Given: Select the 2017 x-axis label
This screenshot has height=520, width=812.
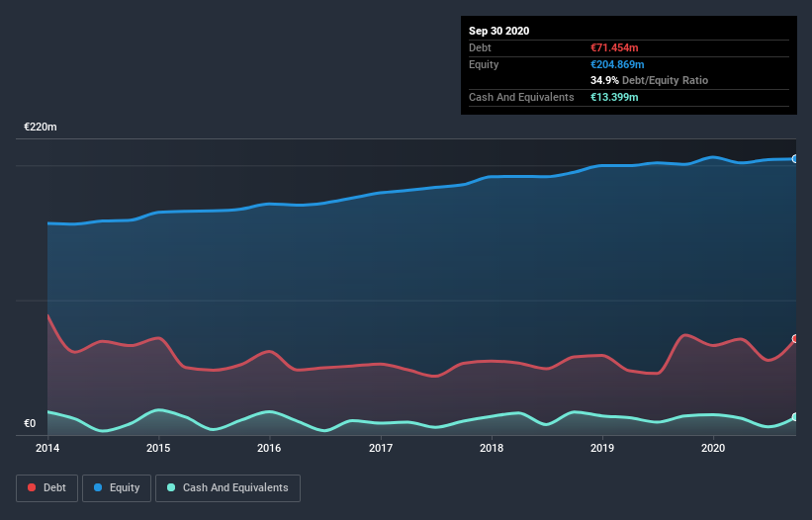Looking at the screenshot, I should point(380,449).
